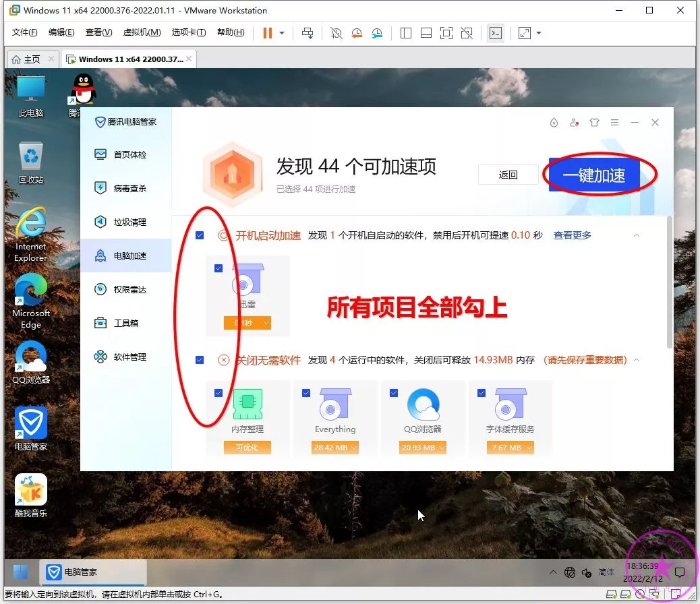
Task: Uncheck the Everything software checkbox
Action: point(306,393)
